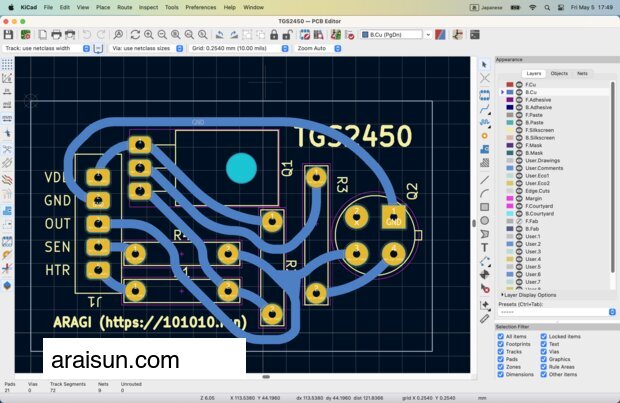Open Spotlight search in menu bar
620x403 pixels.
[547, 7]
